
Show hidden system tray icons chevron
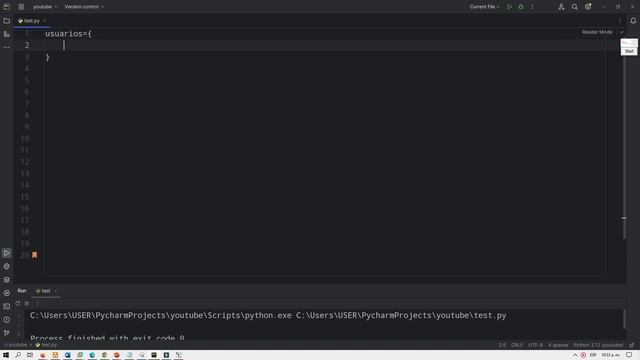pyautogui.click(x=575, y=355)
